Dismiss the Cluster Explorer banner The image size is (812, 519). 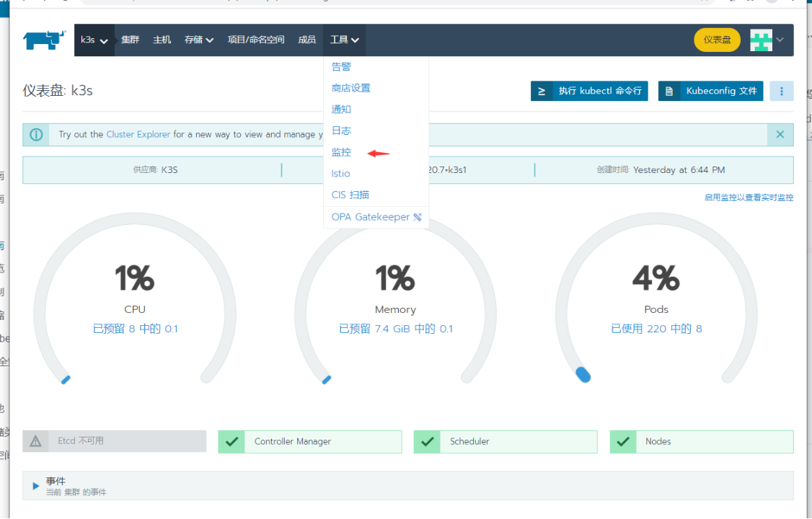coord(780,135)
